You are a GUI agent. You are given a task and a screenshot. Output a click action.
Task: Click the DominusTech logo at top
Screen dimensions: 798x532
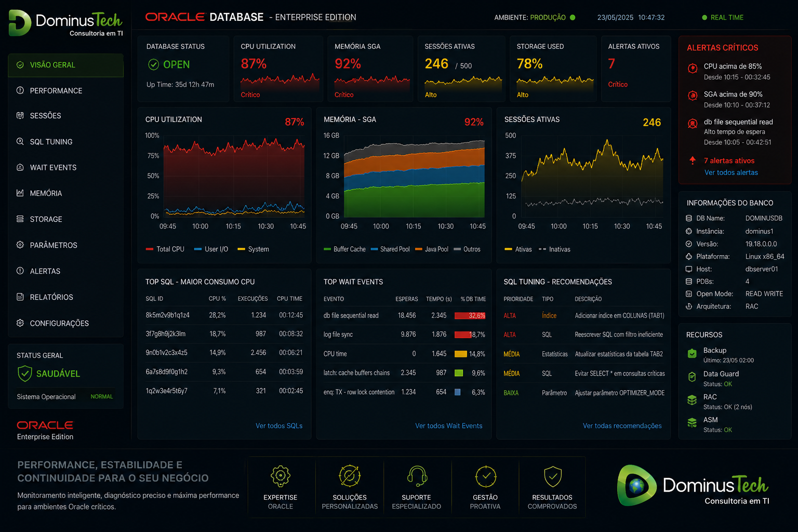(x=65, y=23)
